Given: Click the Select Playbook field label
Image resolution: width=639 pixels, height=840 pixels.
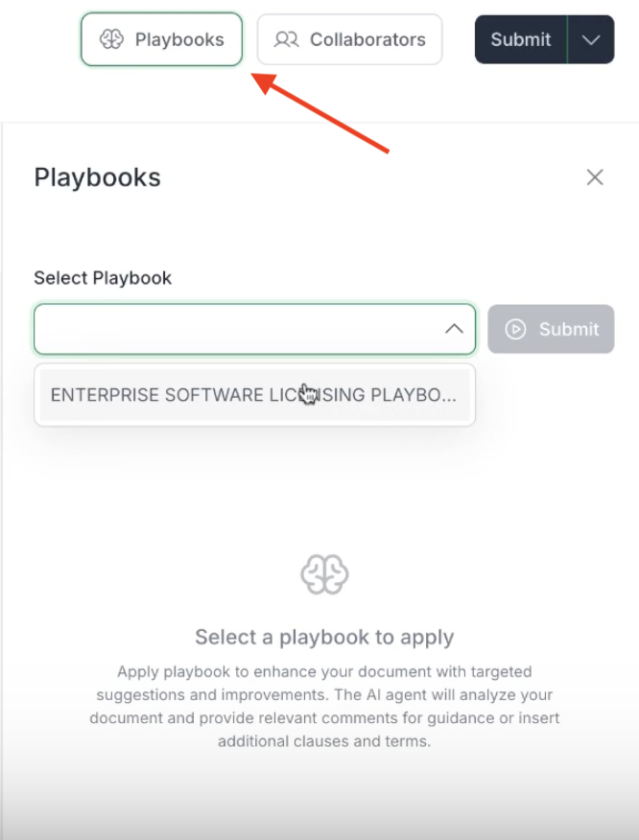Looking at the screenshot, I should [x=103, y=278].
